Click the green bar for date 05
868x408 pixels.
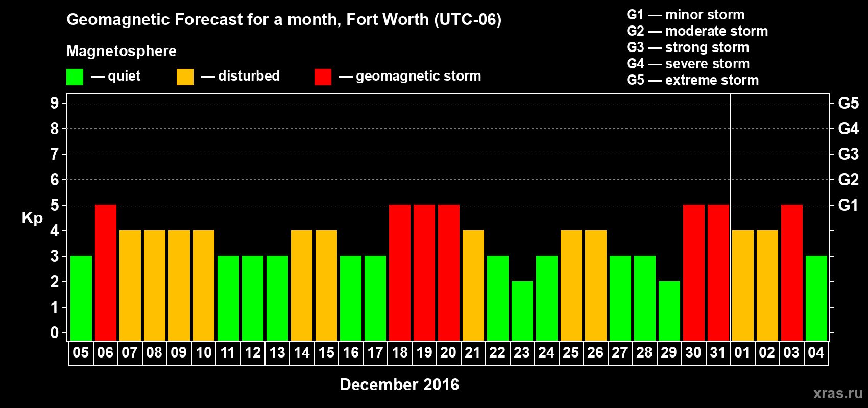[x=81, y=298]
